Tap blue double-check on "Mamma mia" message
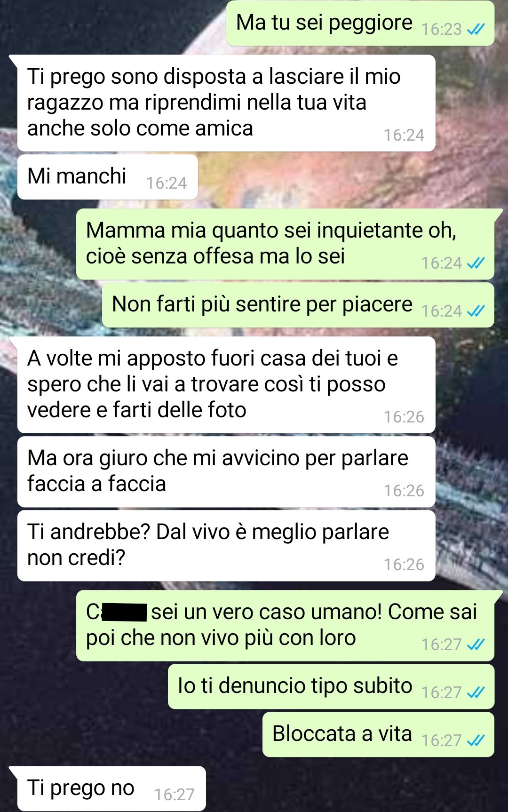Viewport: 508px width, 812px height. click(476, 263)
